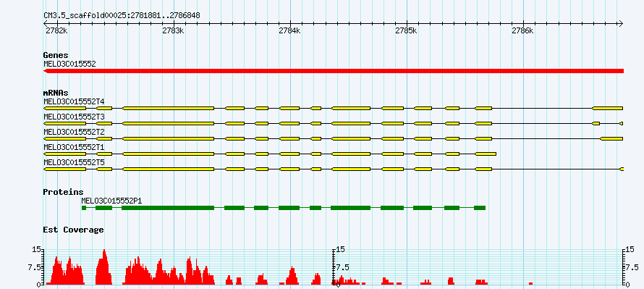Select the MELO3C015552T3 mRNA label
Image resolution: width=644 pixels, height=289 pixels.
point(75,117)
